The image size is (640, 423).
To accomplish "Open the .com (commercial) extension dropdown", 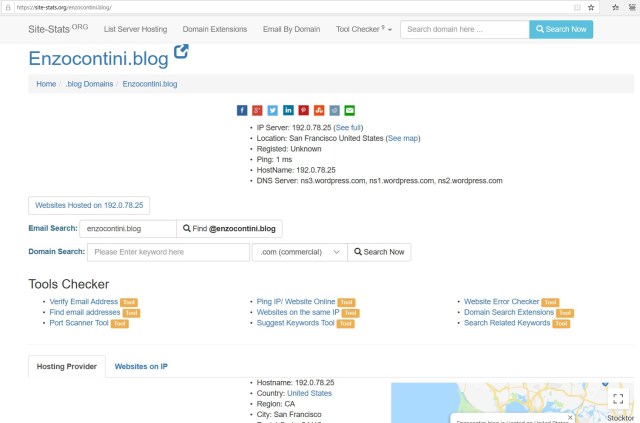I will click(x=299, y=252).
